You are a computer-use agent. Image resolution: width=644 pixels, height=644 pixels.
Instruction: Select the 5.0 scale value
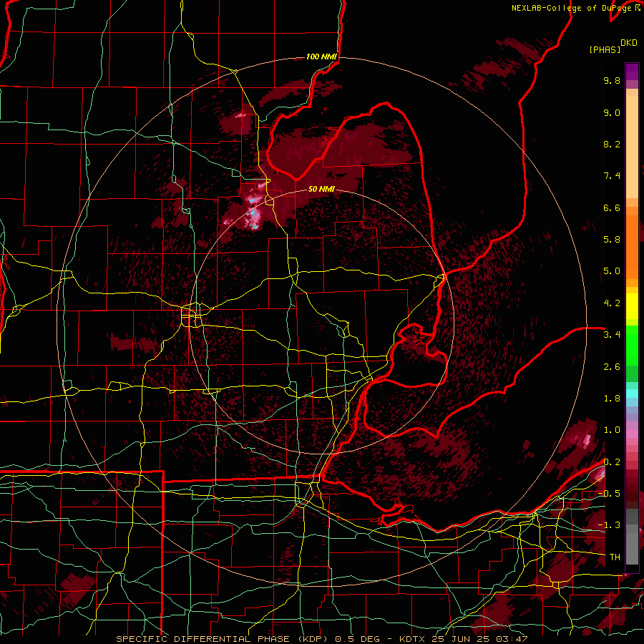(612, 271)
